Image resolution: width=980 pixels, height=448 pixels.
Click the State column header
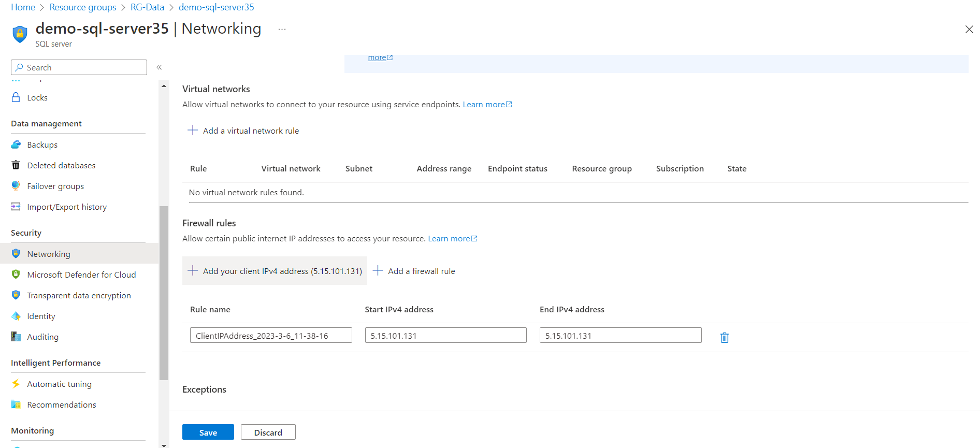click(x=737, y=168)
